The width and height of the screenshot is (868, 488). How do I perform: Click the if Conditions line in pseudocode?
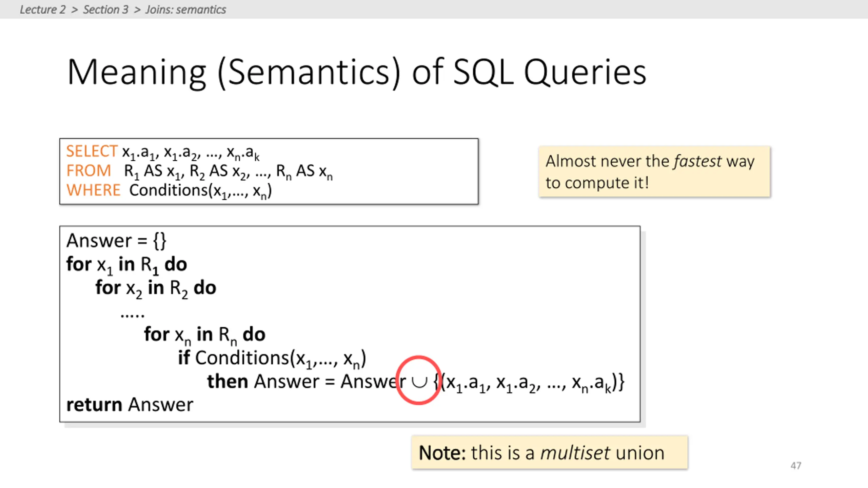(x=272, y=359)
